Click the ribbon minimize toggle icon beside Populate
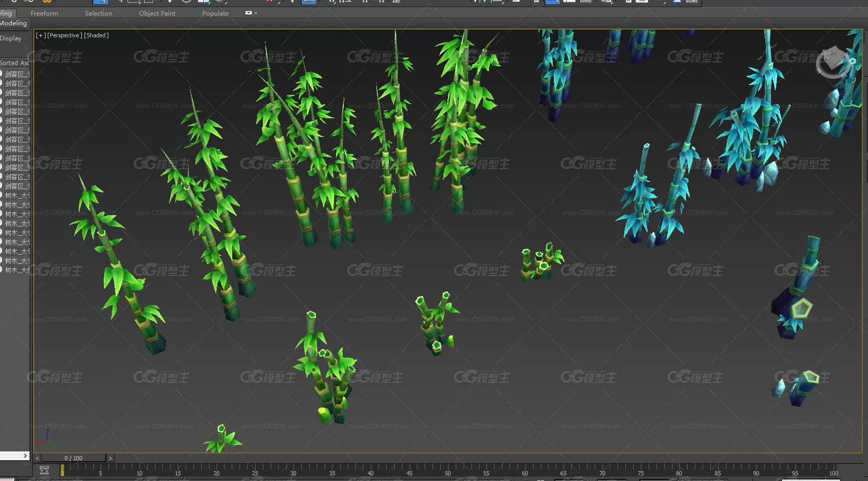 [x=248, y=13]
